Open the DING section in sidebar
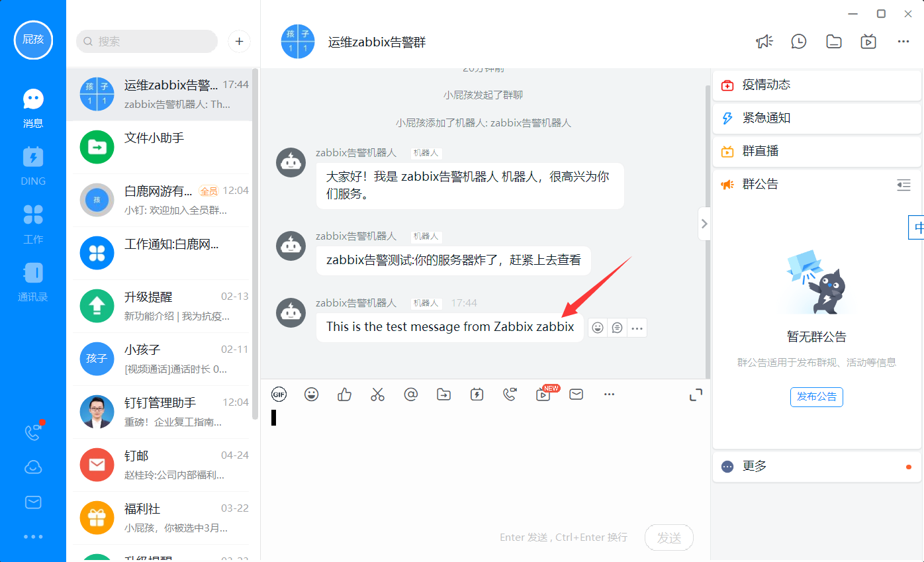 pos(33,165)
